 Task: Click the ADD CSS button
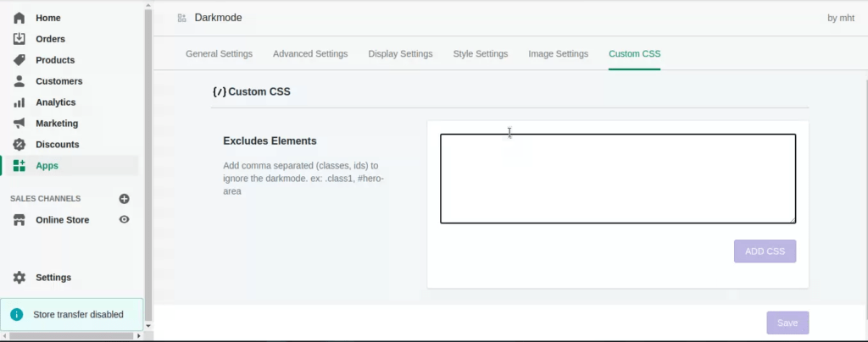click(765, 251)
